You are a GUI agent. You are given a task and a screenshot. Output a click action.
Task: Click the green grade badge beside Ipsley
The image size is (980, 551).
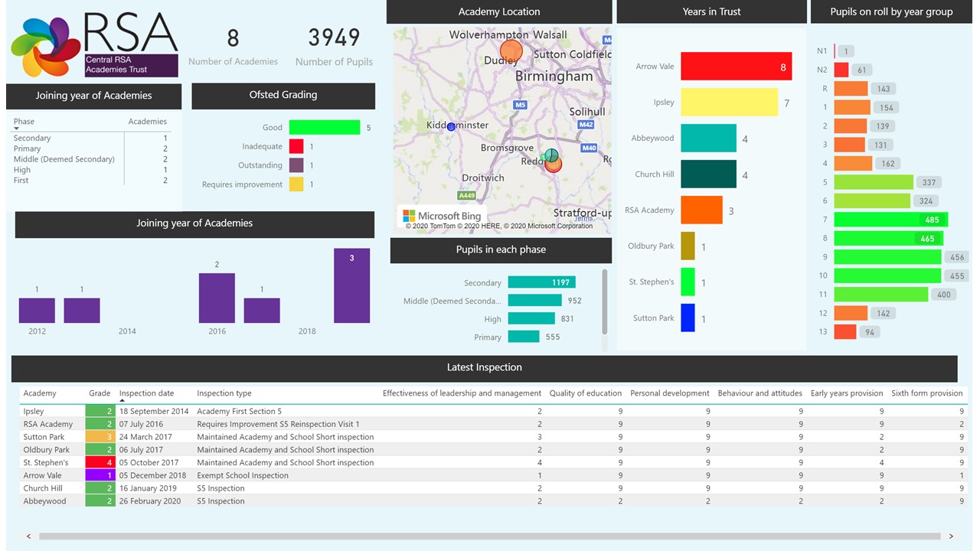100,411
